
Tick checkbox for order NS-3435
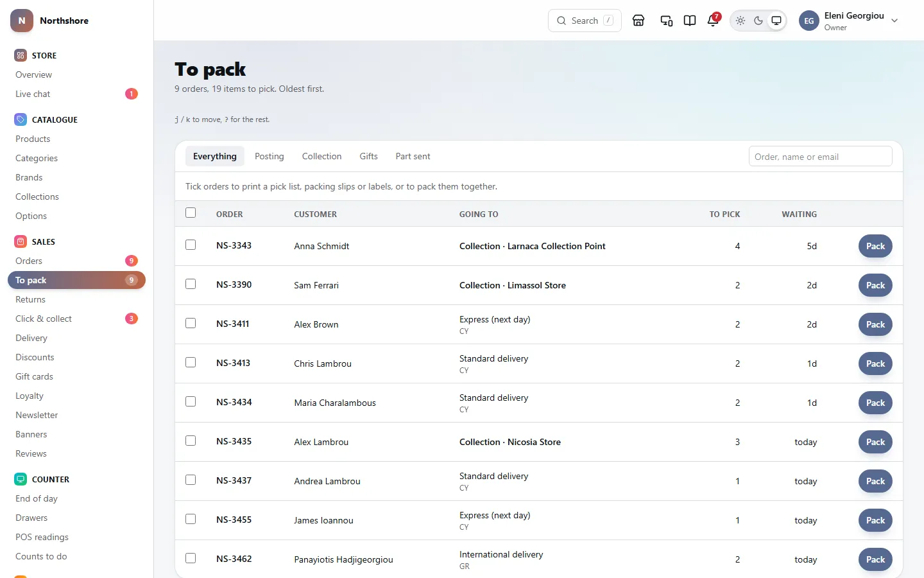(191, 441)
